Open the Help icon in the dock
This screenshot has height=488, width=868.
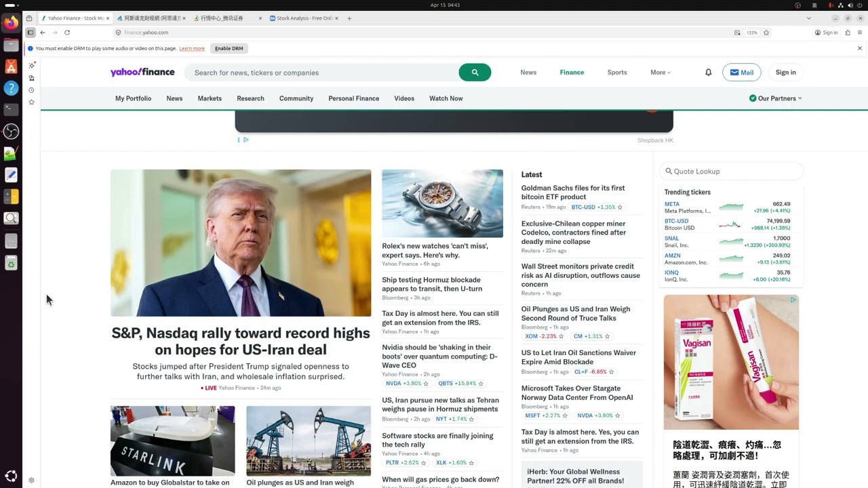(11, 88)
